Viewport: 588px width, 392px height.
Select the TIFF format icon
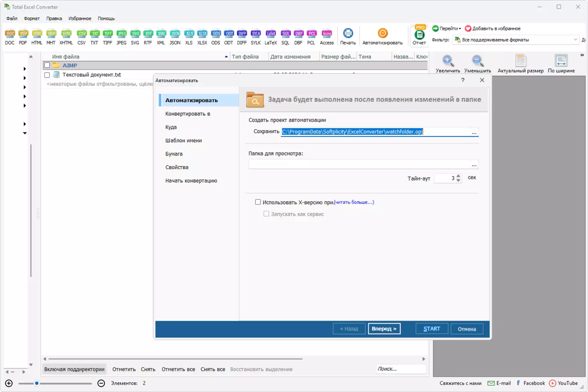coord(108,37)
